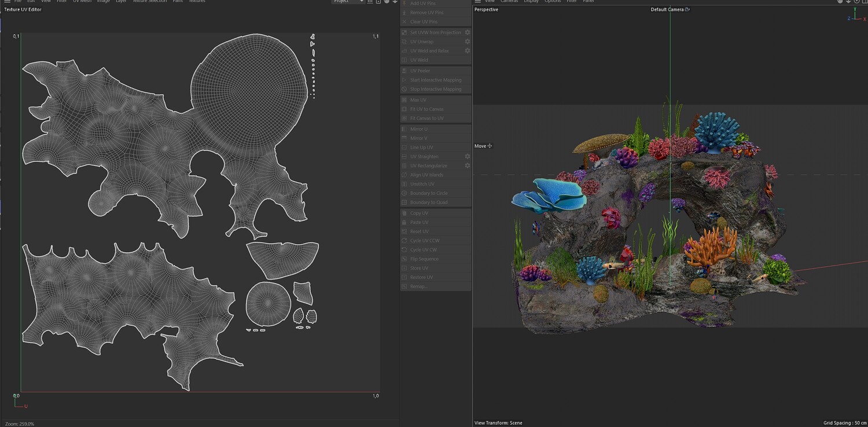
Task: Select the orange branching coral in the viewport
Action: [711, 248]
